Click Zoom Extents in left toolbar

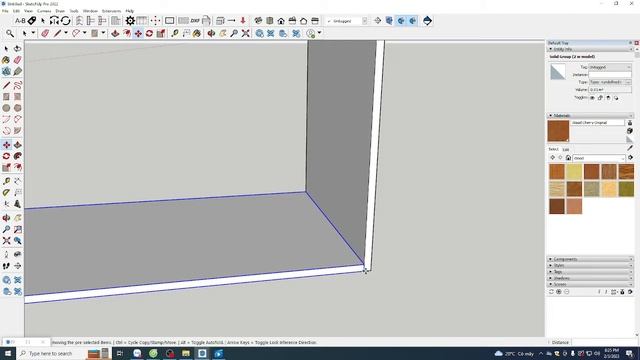[x=7, y=241]
